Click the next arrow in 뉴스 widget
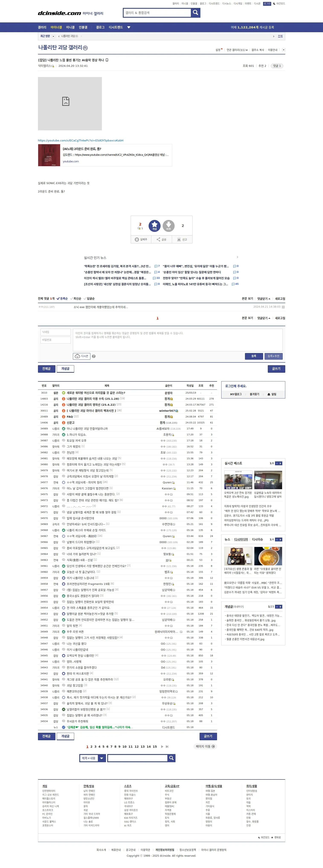323x868 pixels. point(281,539)
